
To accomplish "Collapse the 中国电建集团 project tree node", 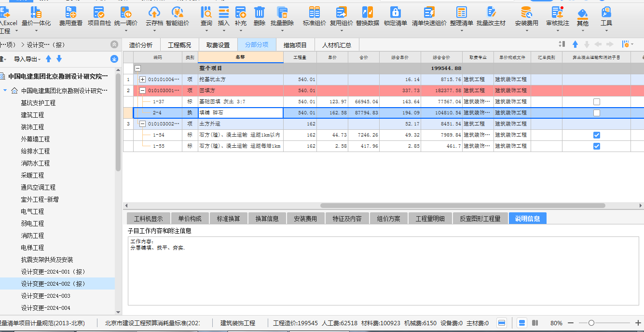I will 5,91.
